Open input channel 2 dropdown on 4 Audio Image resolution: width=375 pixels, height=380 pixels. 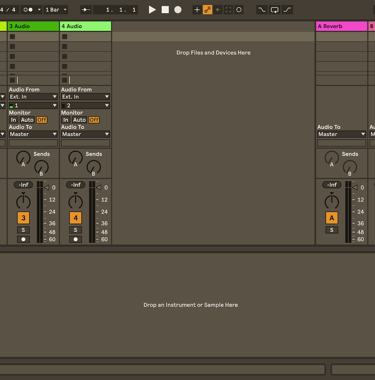tap(86, 105)
